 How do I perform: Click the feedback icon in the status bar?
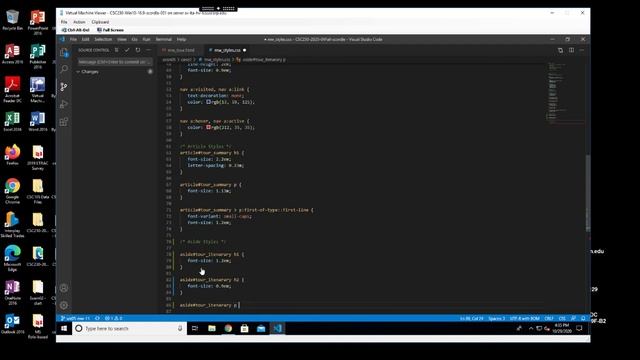[573, 318]
